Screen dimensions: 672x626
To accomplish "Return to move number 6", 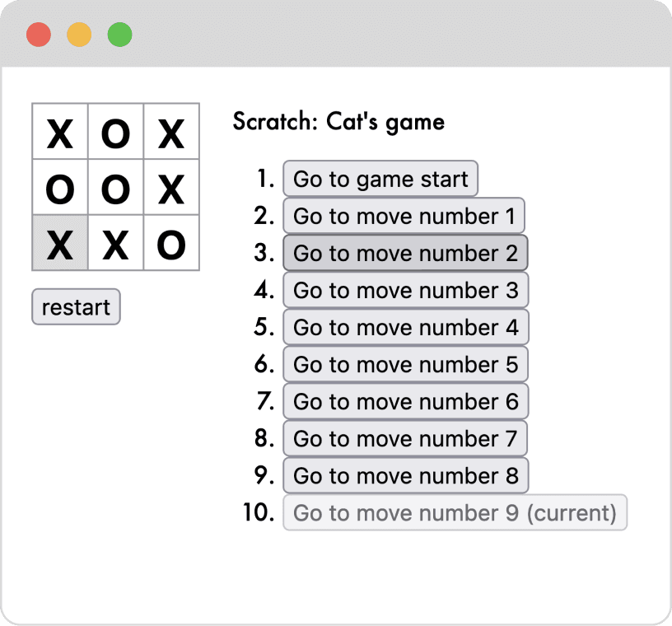I will pos(405,402).
